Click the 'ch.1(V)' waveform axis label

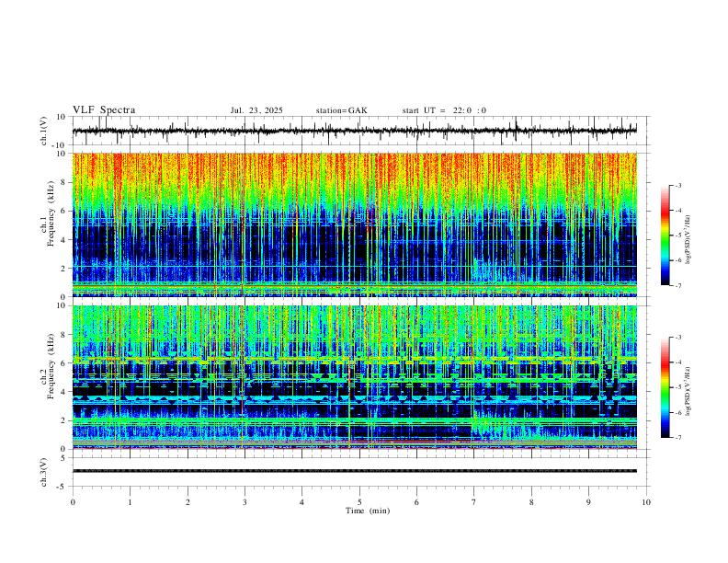click(x=44, y=131)
